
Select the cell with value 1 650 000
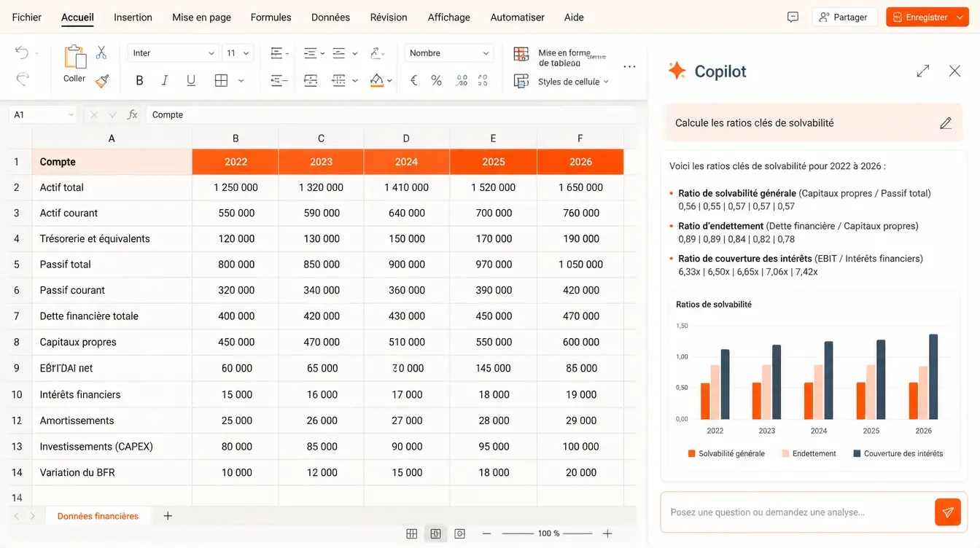point(580,187)
